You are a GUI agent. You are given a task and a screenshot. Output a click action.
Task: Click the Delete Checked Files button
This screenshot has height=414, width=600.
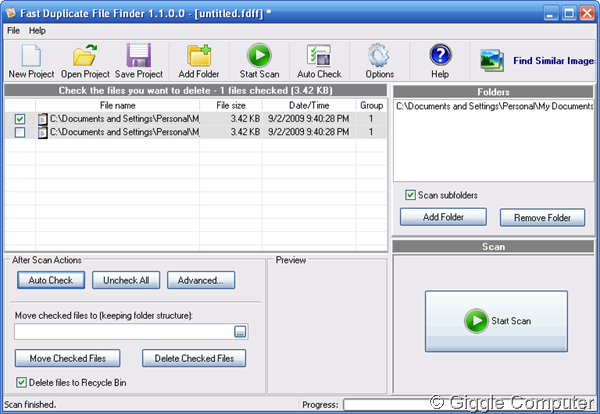click(194, 358)
